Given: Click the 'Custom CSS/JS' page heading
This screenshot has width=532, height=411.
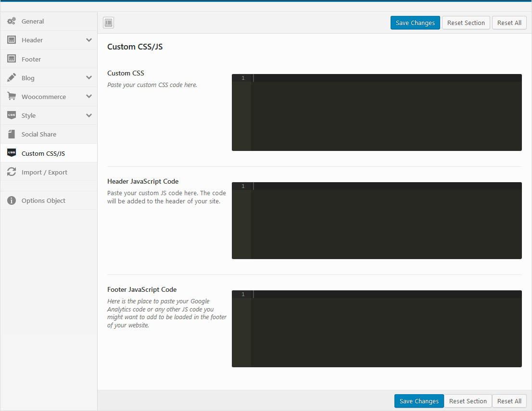Looking at the screenshot, I should point(135,47).
